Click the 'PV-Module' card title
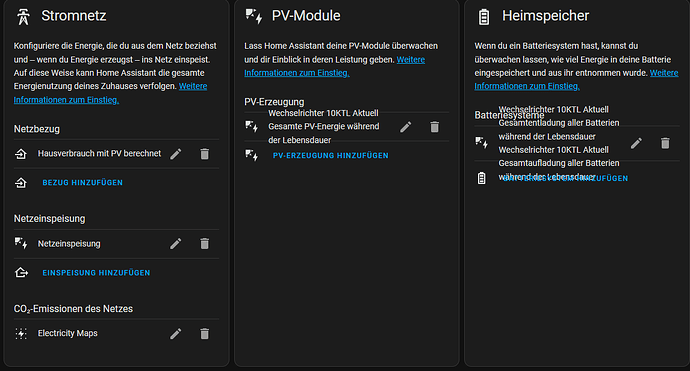The width and height of the screenshot is (690, 371). pyautogui.click(x=306, y=16)
